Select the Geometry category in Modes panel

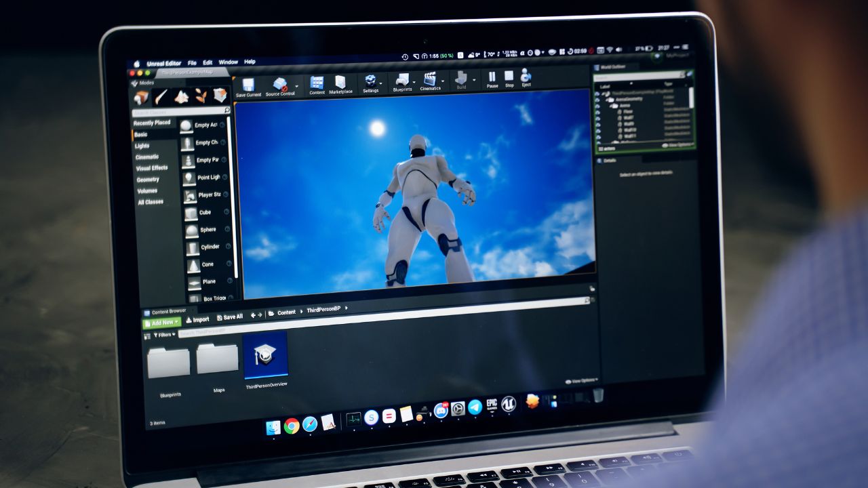tap(148, 180)
